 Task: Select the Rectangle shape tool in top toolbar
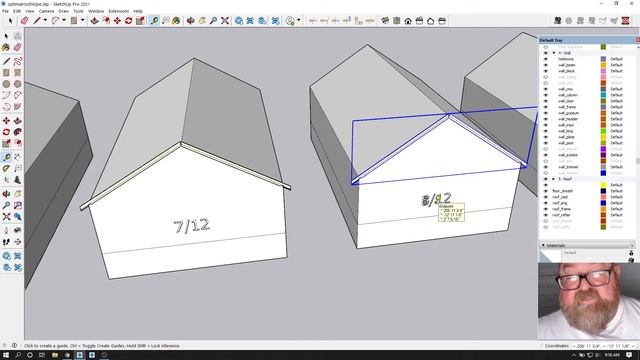coord(74,20)
